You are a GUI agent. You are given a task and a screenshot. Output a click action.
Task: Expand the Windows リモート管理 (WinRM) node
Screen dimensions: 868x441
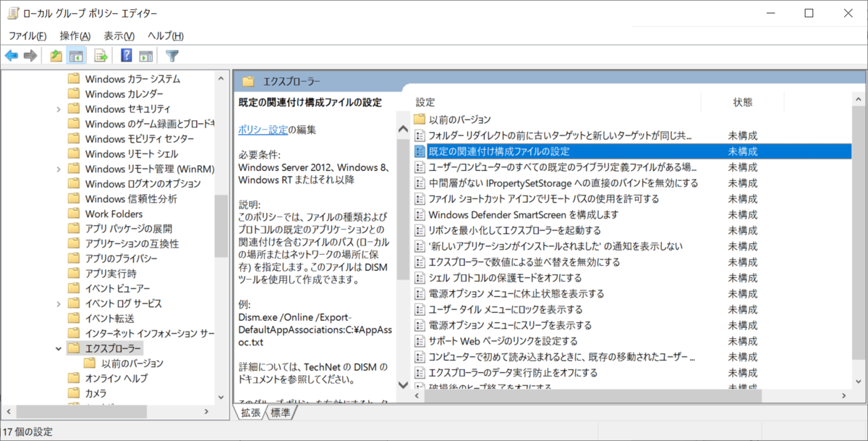pos(58,168)
